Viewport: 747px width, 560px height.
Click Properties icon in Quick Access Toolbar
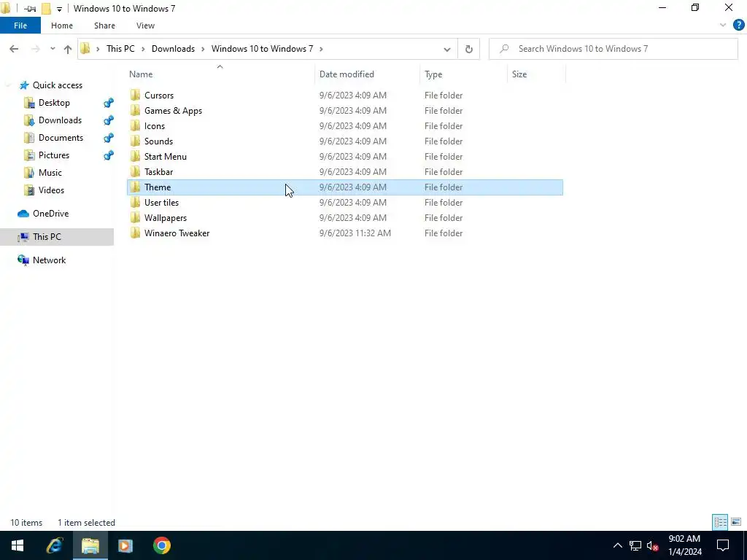pos(29,9)
